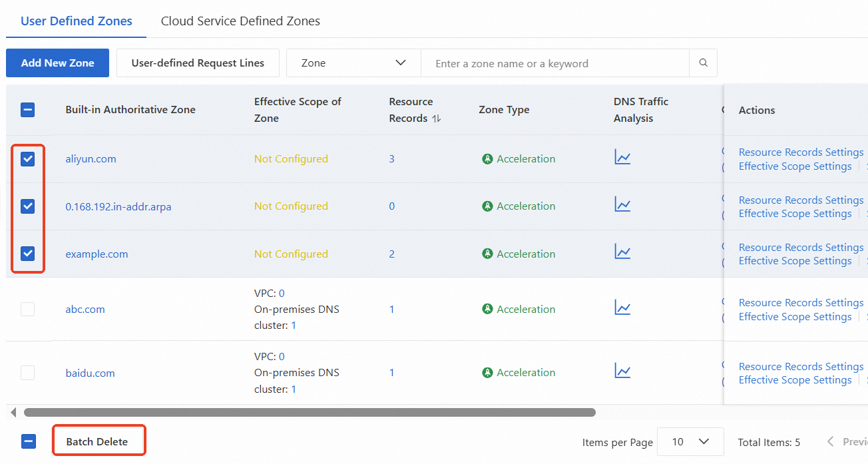The height and width of the screenshot is (464, 868).
Task: Select the abc.com zone checkbox
Action: coord(27,309)
